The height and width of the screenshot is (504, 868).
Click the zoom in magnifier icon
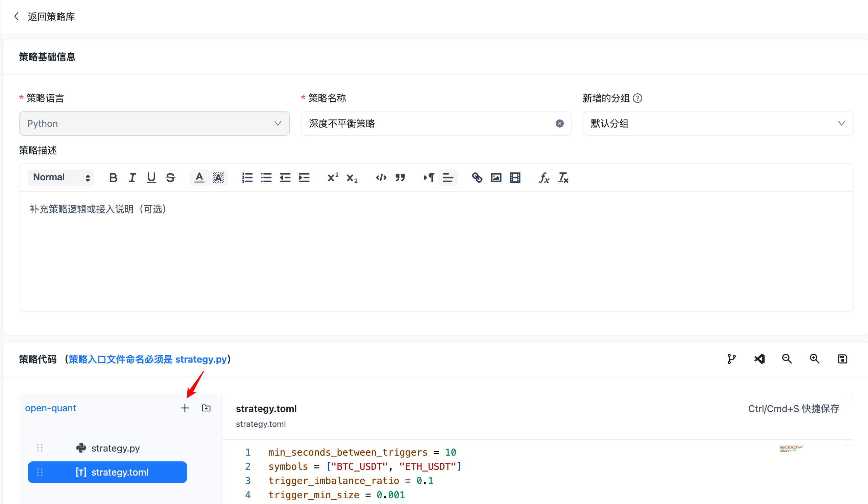[x=814, y=359]
